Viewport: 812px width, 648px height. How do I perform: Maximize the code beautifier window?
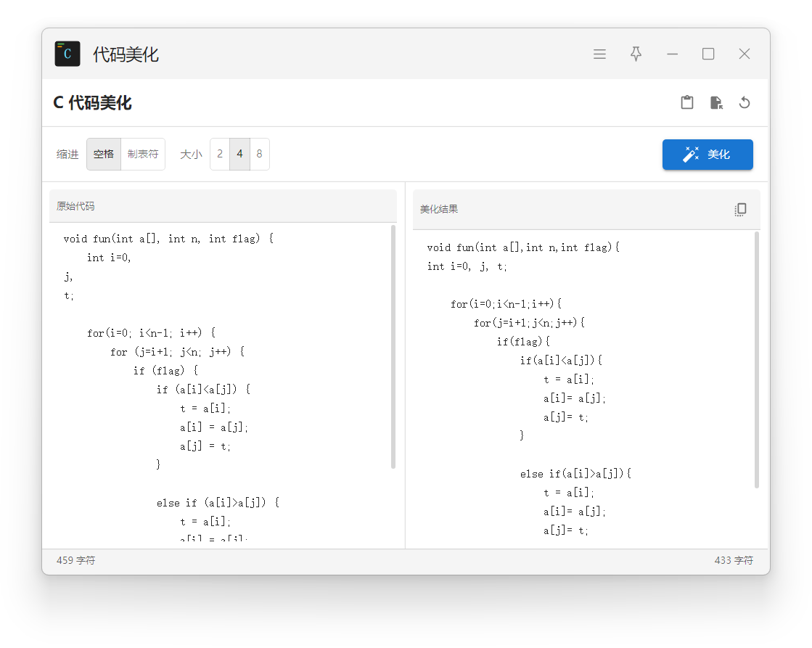(x=708, y=54)
